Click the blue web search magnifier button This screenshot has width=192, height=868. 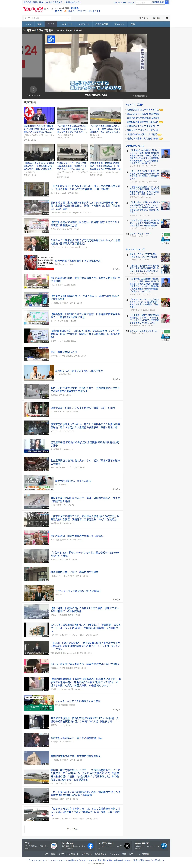point(167,2)
